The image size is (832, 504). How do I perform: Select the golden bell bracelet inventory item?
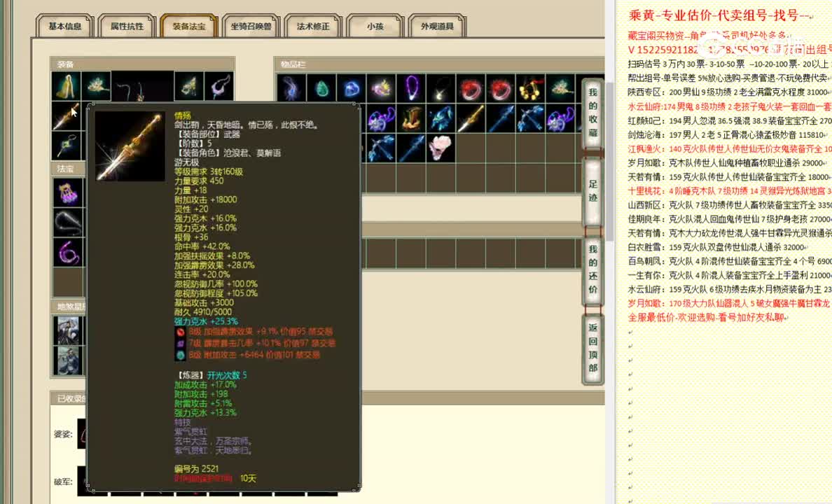click(x=529, y=87)
